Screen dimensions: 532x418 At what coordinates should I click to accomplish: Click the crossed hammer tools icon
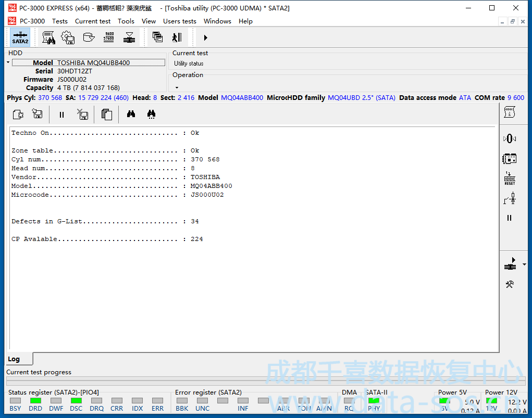pos(510,284)
